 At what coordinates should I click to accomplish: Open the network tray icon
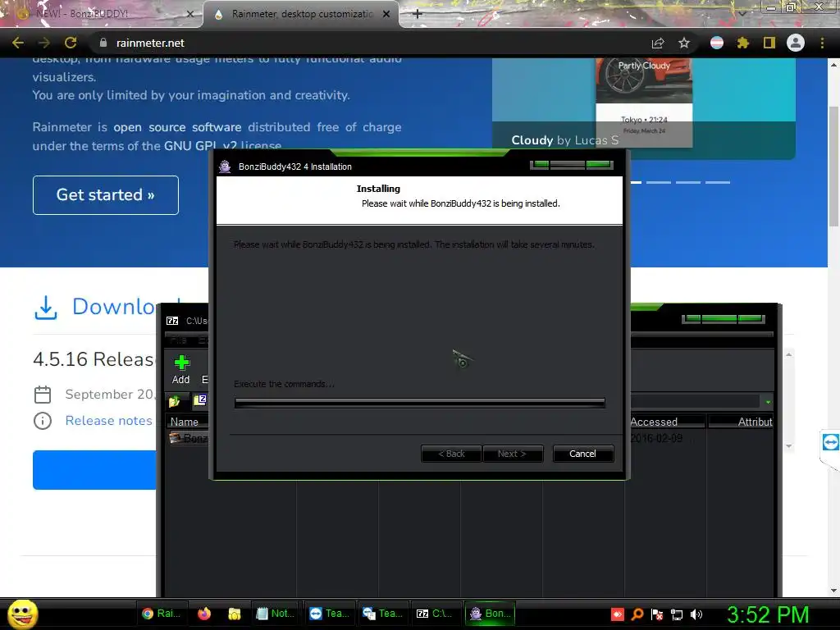click(677, 614)
